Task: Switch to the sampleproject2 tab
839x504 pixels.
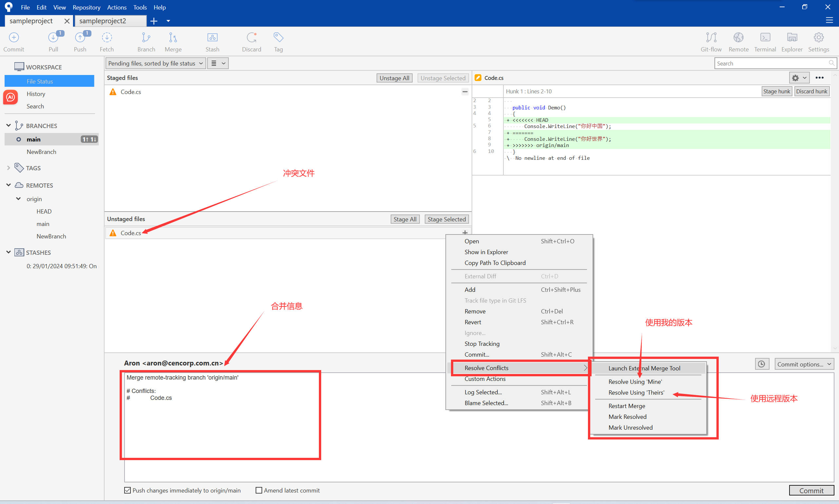Action: [x=102, y=21]
